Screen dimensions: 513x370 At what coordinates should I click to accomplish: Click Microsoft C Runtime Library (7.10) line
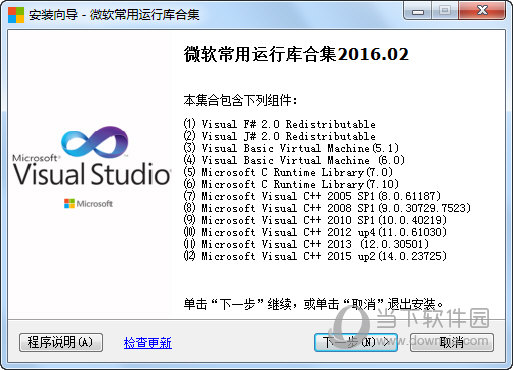(291, 184)
